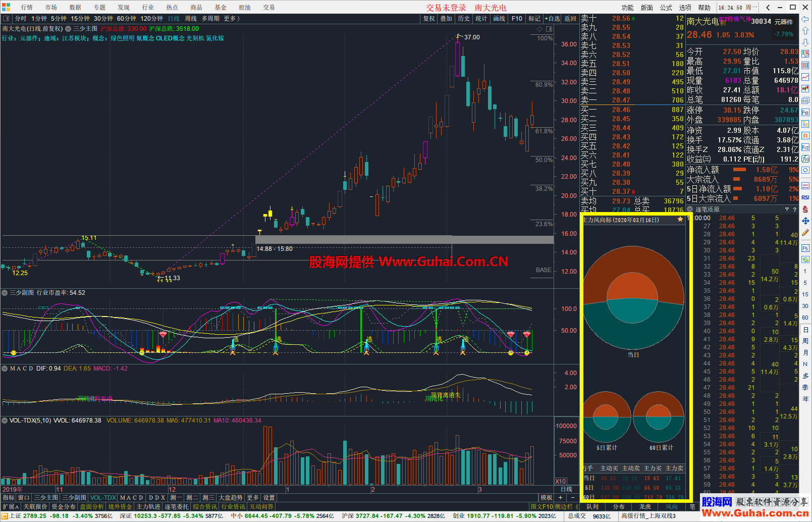Switch to the 周线 period tab
The image size is (812, 522).
point(191,19)
